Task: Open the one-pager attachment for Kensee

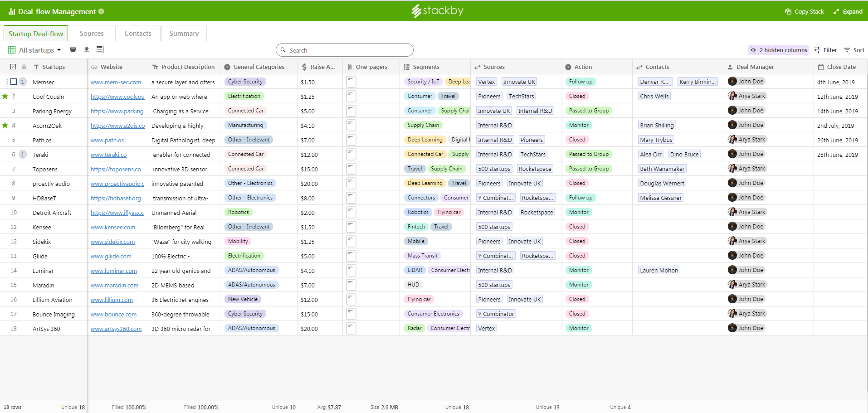Action: pos(351,227)
